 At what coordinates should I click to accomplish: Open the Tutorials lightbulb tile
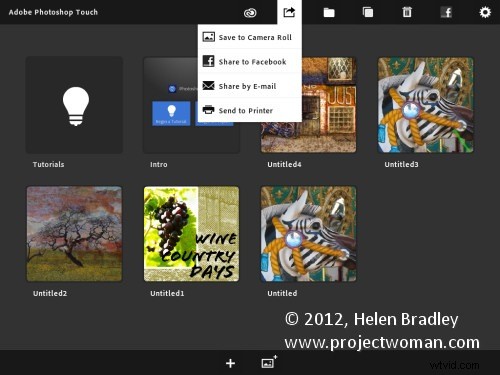(74, 105)
